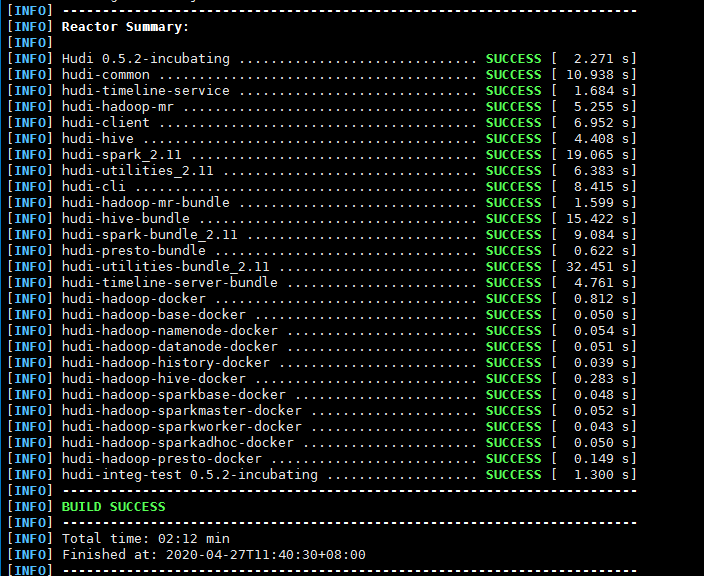
Task: Click the 'hudi-hadoop-namenode-docker' module name
Action: [170, 331]
